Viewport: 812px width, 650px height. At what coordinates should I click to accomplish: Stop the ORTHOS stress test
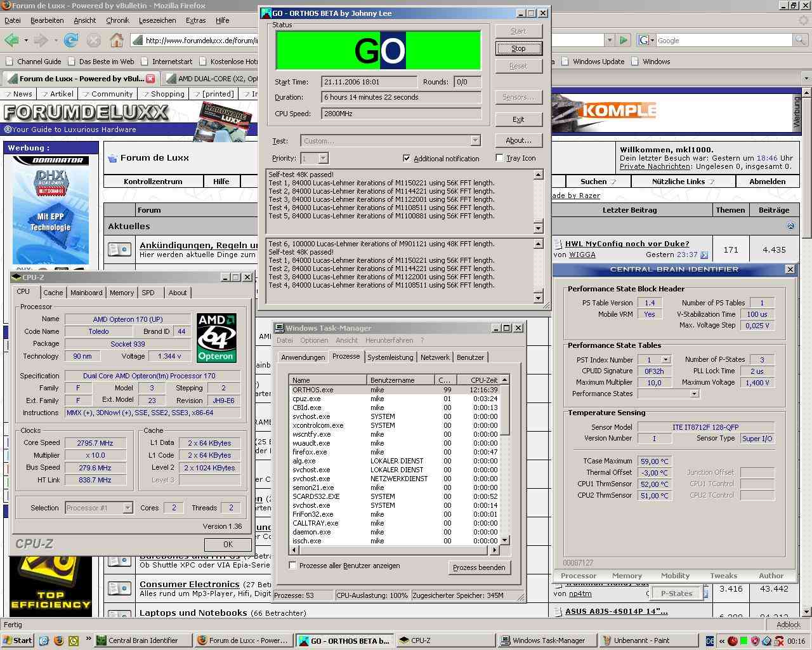point(518,48)
